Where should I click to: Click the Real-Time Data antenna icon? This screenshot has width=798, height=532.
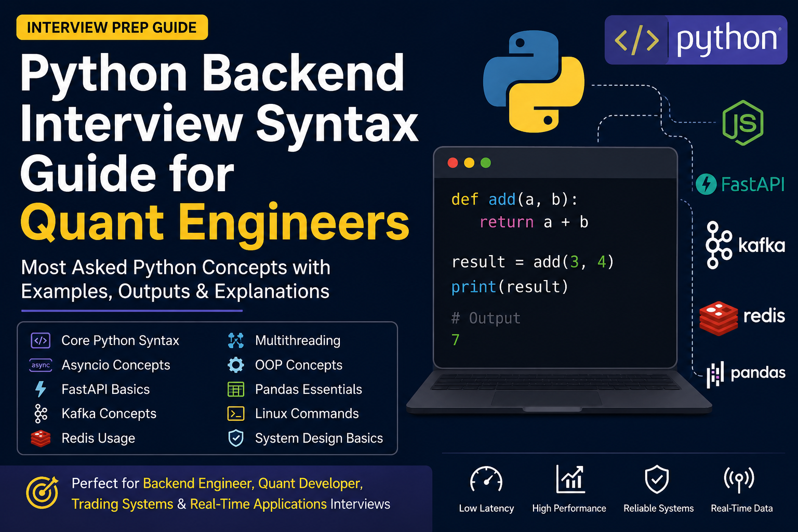[x=739, y=479]
